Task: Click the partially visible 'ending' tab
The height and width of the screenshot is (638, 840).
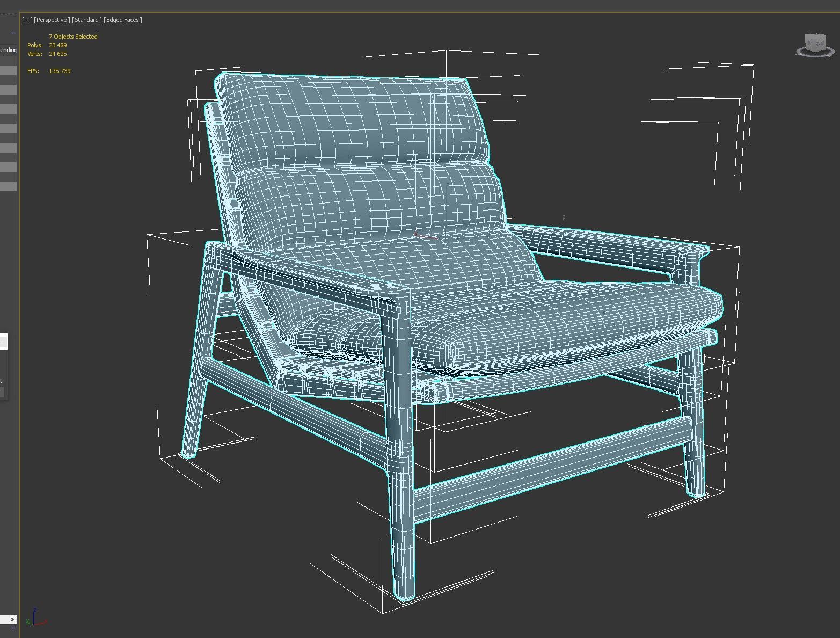Action: point(8,50)
